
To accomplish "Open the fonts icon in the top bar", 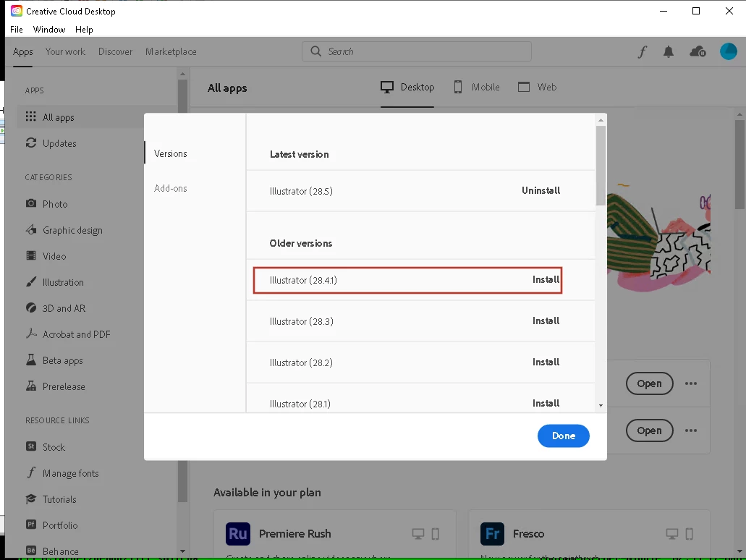I will tap(643, 51).
